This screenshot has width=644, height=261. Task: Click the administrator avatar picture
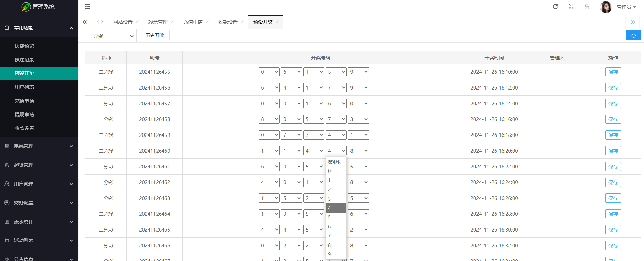point(606,7)
